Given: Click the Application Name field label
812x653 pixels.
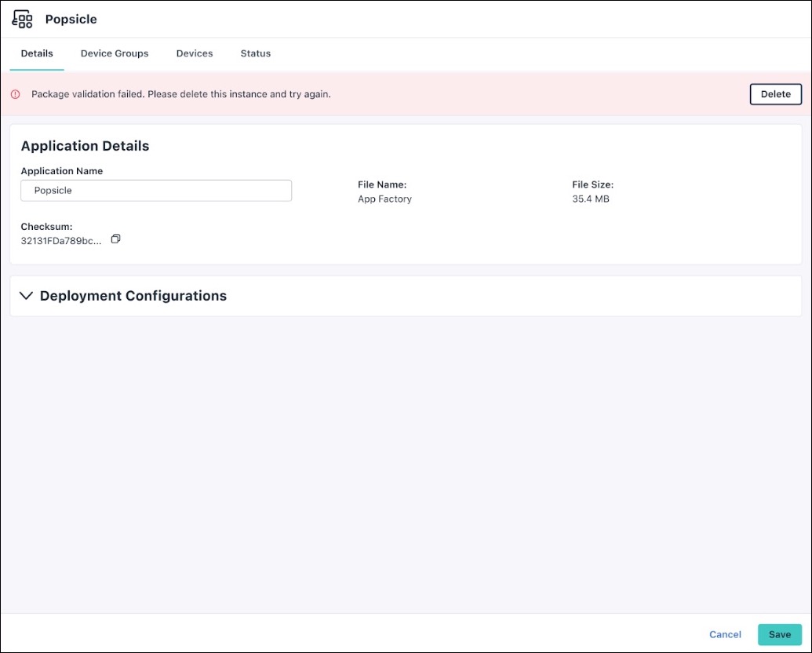Looking at the screenshot, I should tap(62, 171).
